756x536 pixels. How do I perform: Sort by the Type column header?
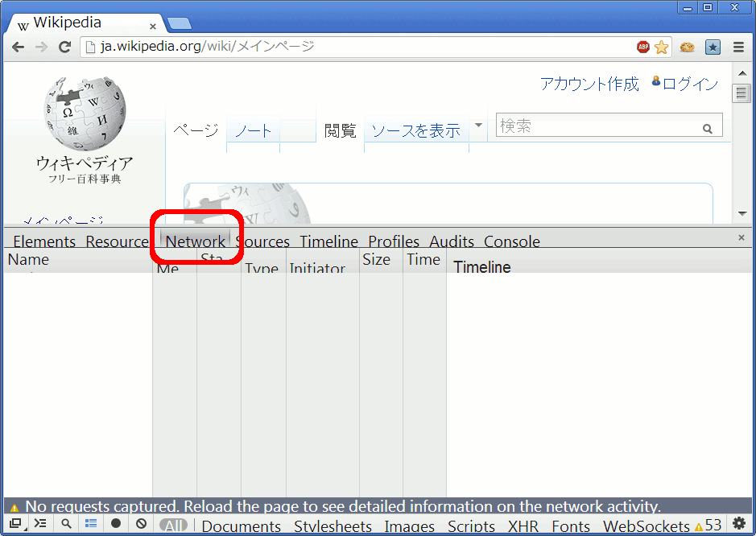[263, 260]
